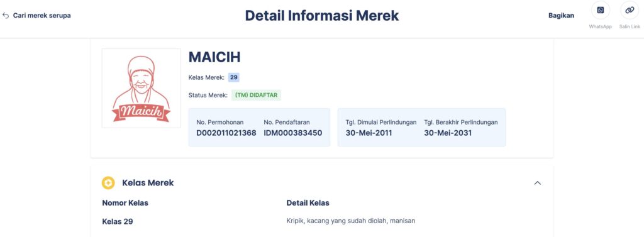Image resolution: width=644 pixels, height=237 pixels.
Task: Select registration number IDM000383450
Action: click(293, 133)
